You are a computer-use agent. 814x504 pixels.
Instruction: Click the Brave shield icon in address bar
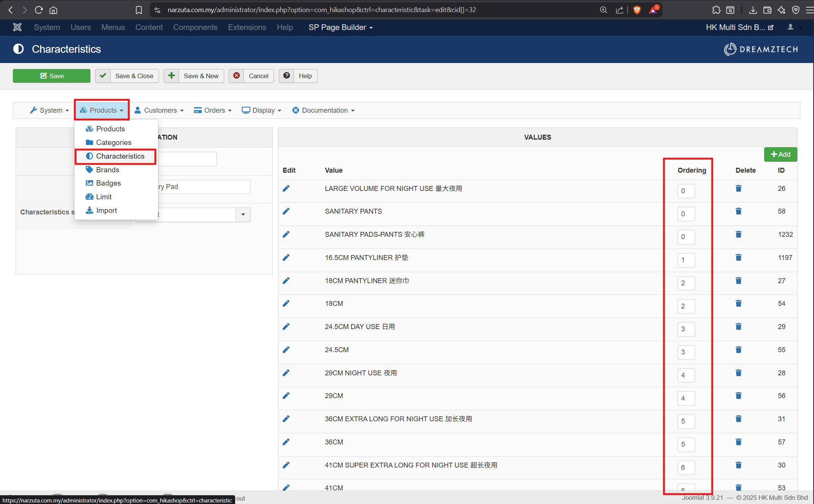(637, 10)
